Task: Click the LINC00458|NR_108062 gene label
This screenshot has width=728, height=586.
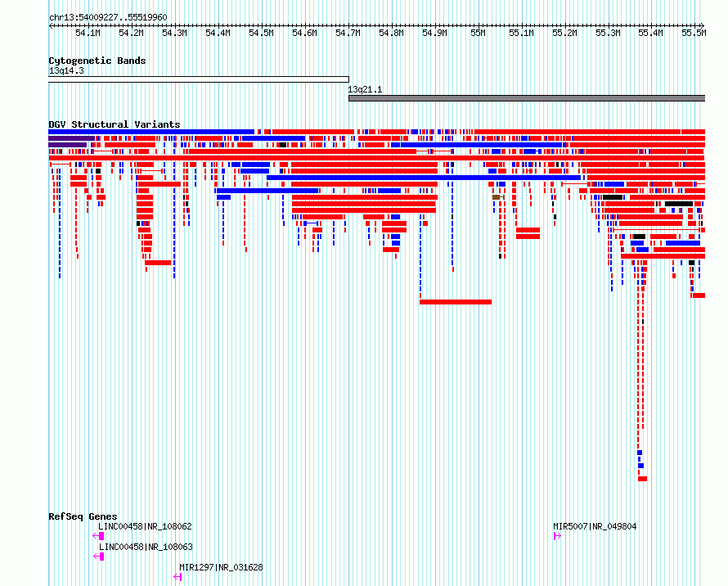Action: [145, 526]
